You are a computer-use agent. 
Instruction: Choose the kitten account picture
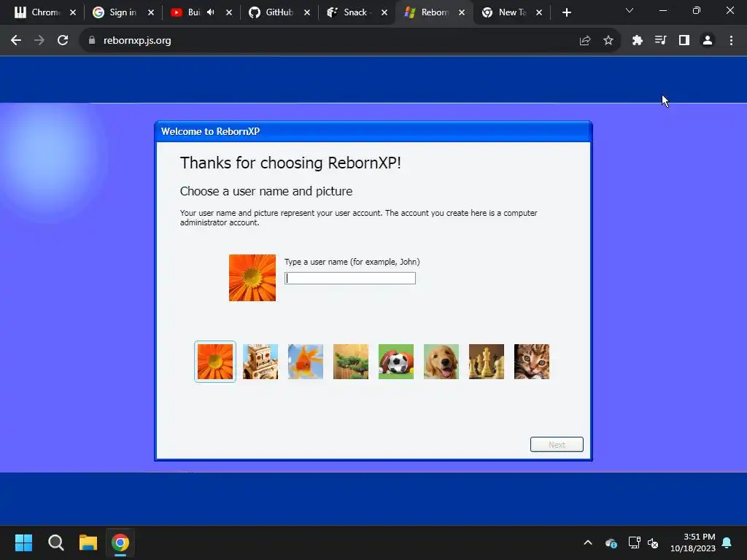(x=532, y=362)
